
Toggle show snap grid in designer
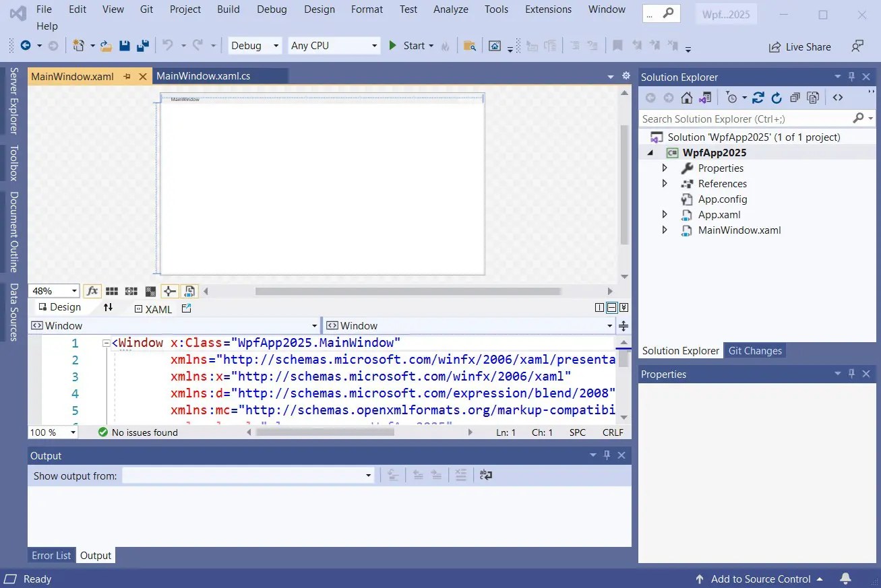(x=112, y=291)
